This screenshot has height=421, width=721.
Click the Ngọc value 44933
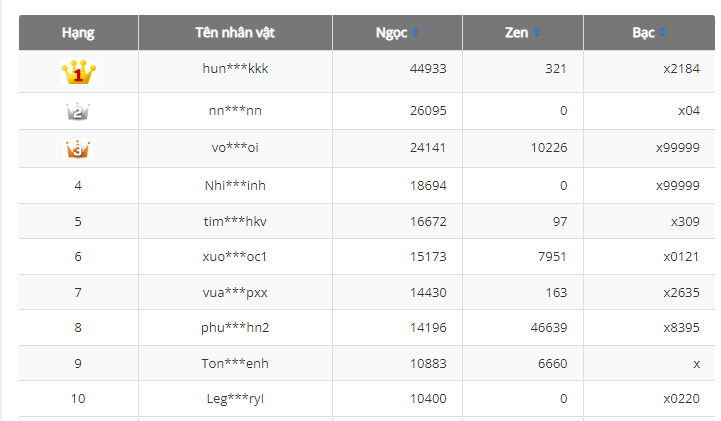[x=428, y=69]
